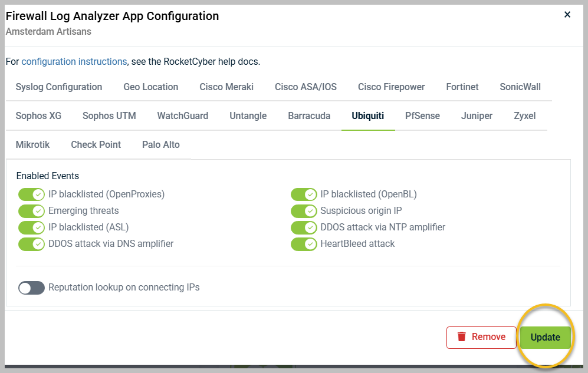The height and width of the screenshot is (373, 588).
Task: Disable DDOS attack via NTP amplifier event
Action: click(304, 227)
